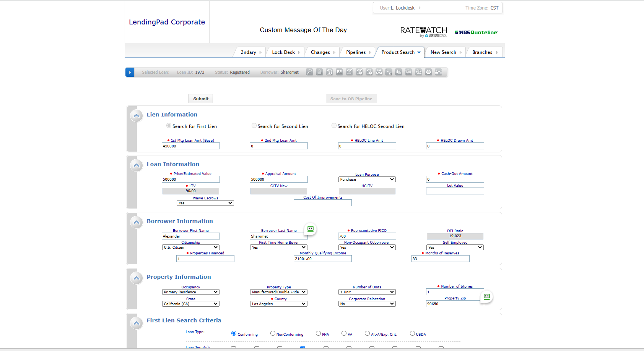Click the padlock lock icon in loan toolbar

[x=319, y=72]
